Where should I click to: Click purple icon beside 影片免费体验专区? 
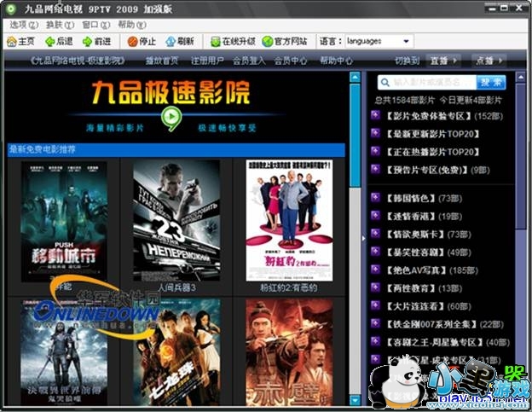[x=375, y=115]
